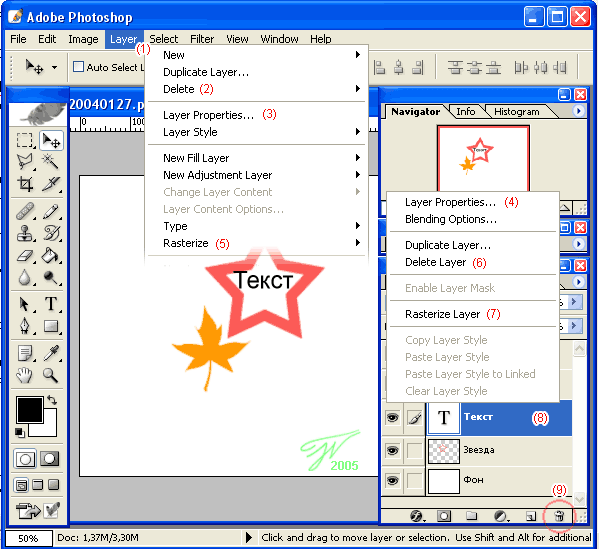
Task: Toggle visibility of the Фон layer
Action: click(392, 480)
